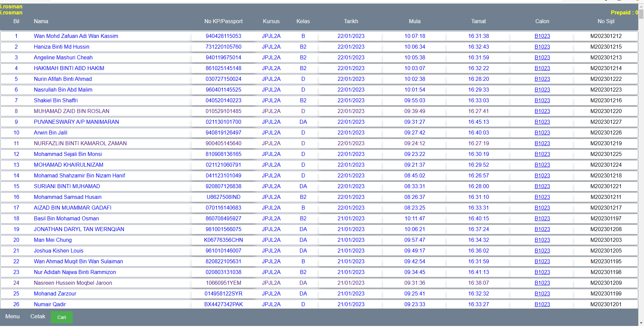Open B1023 link for Wan Mohd Zafuan

coord(542,36)
